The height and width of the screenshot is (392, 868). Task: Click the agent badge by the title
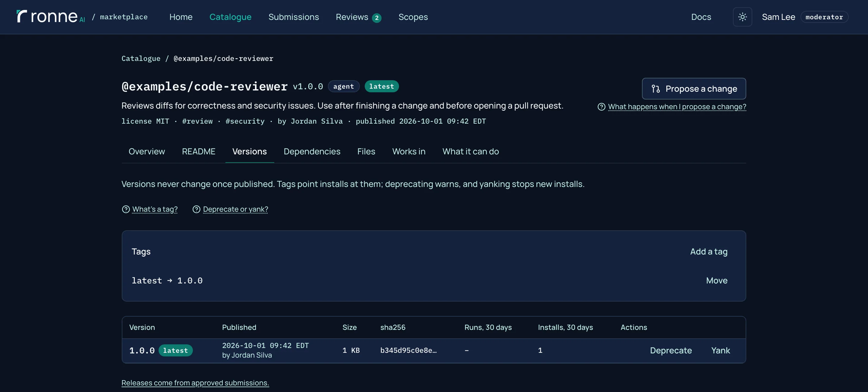pyautogui.click(x=344, y=86)
